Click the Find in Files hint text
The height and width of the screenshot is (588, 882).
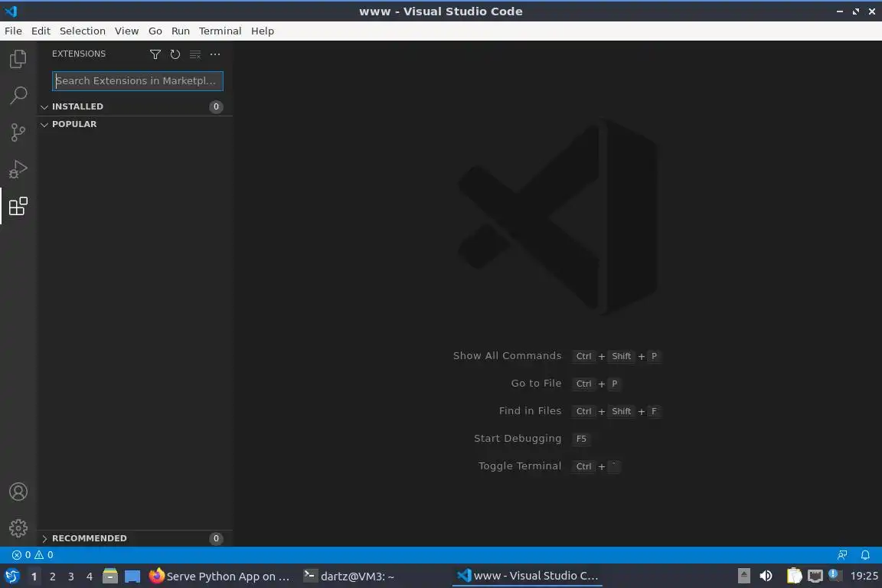(530, 410)
